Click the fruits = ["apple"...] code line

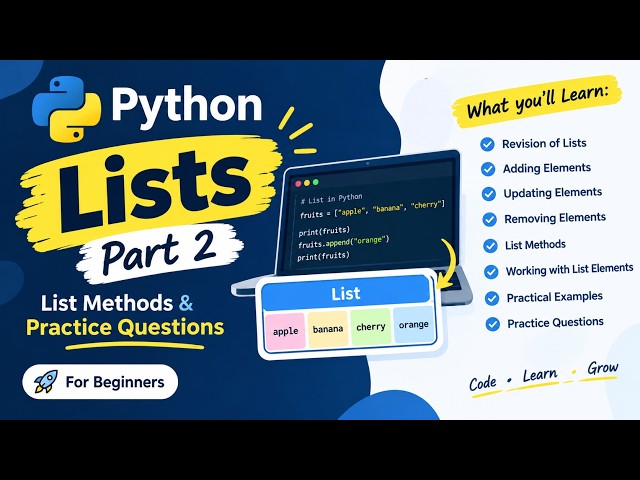pyautogui.click(x=372, y=209)
